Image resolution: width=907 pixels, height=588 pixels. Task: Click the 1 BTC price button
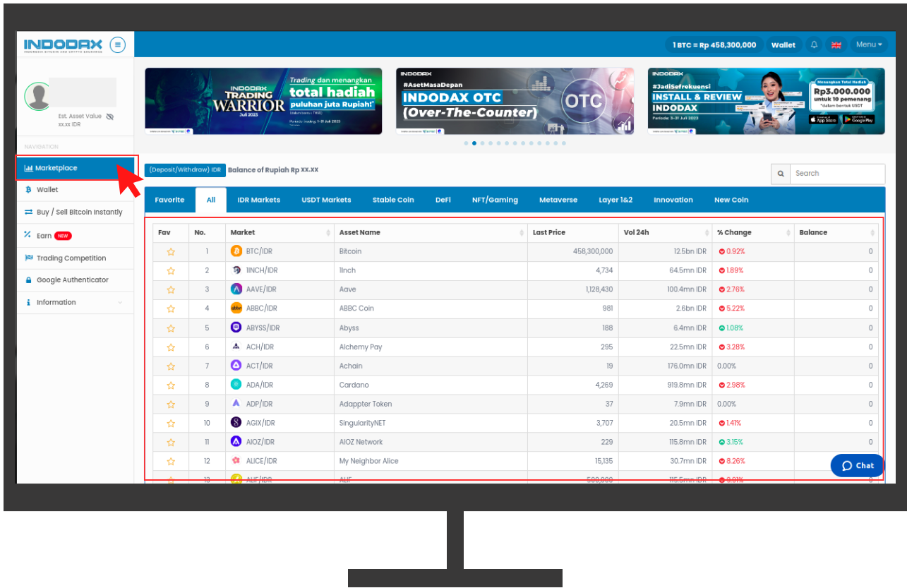(x=714, y=44)
